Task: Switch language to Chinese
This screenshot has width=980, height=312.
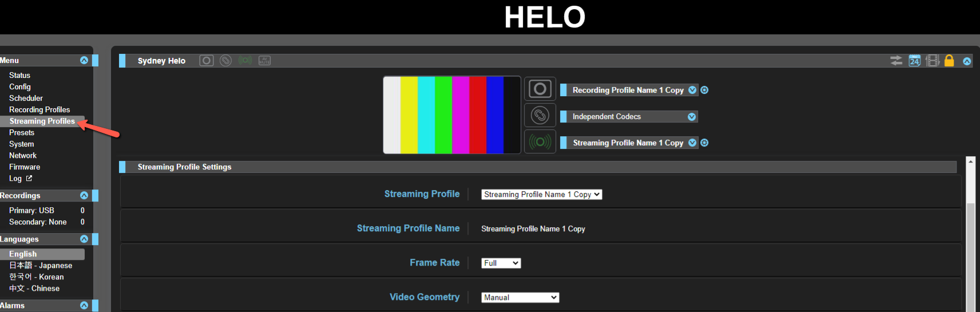Action: pyautogui.click(x=34, y=288)
